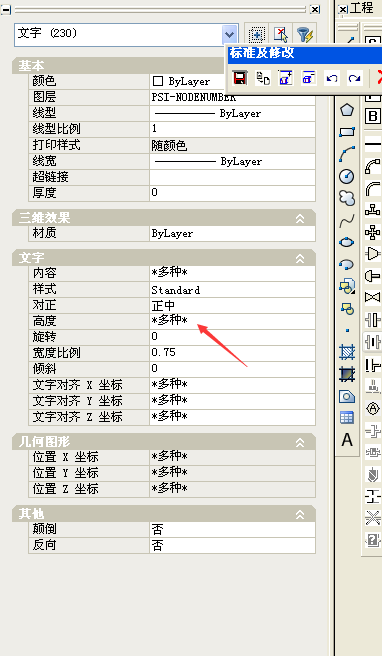The image size is (382, 656).
Task: Click the properties palette minus button
Action: [6, 9]
